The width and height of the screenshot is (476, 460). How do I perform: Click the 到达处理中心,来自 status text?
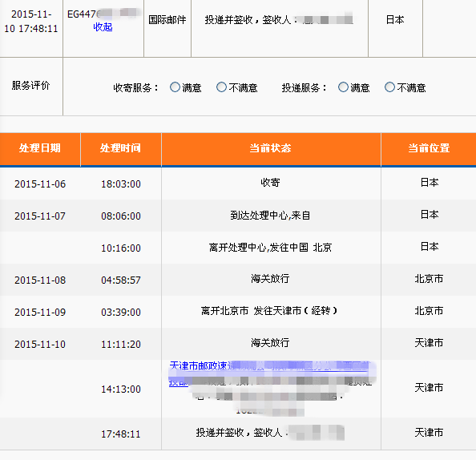[270, 216]
